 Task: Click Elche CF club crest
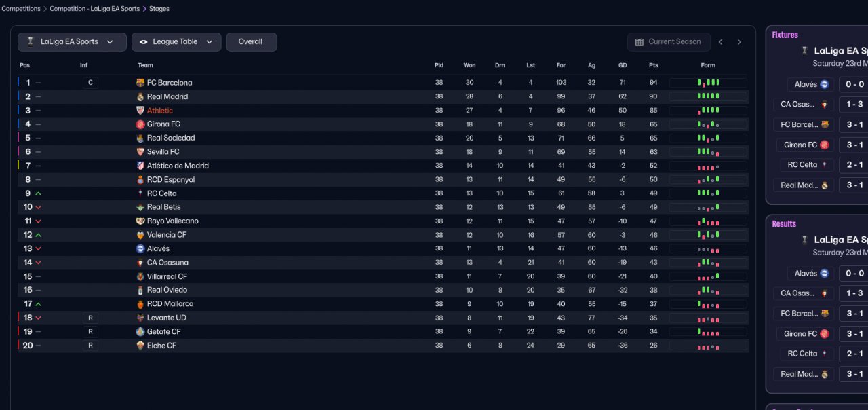click(x=140, y=346)
